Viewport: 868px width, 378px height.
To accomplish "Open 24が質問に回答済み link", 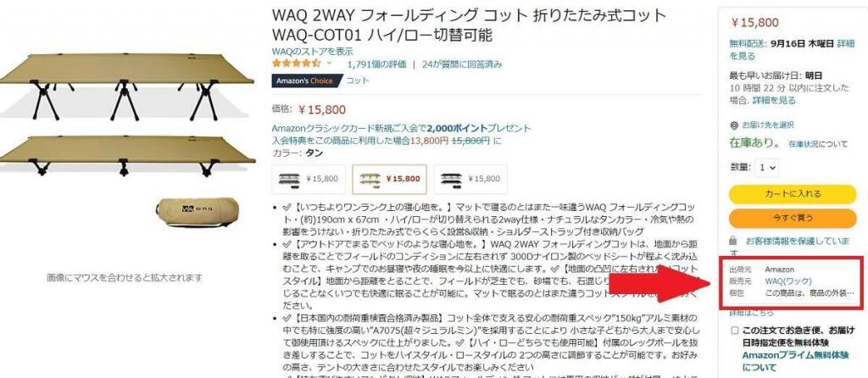I will click(462, 64).
